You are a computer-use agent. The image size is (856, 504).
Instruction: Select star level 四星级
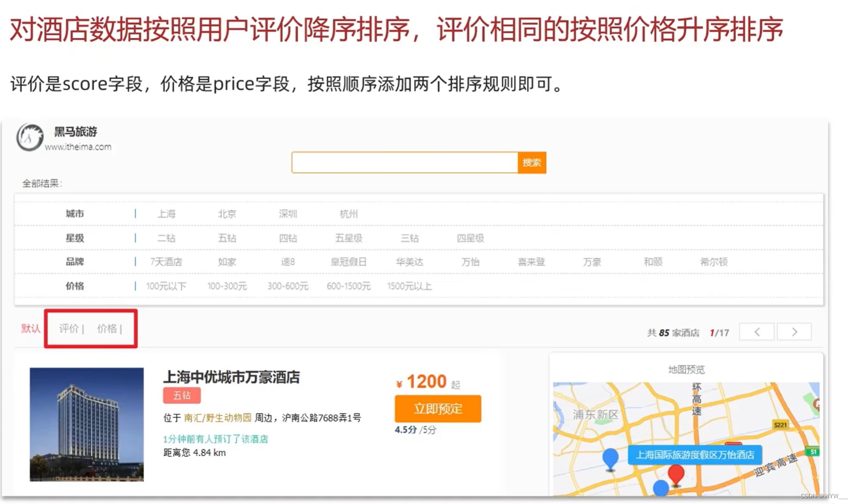470,238
